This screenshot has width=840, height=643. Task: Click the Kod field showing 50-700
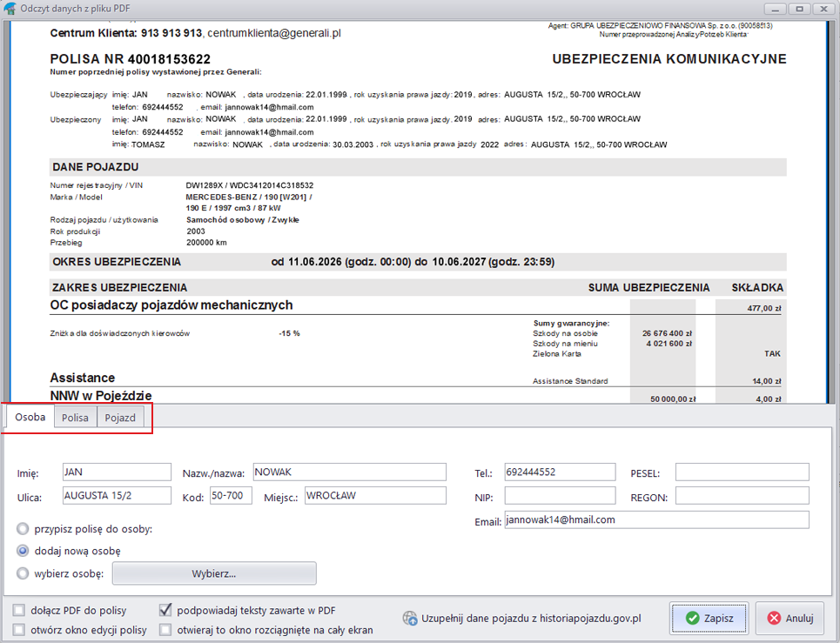231,496
